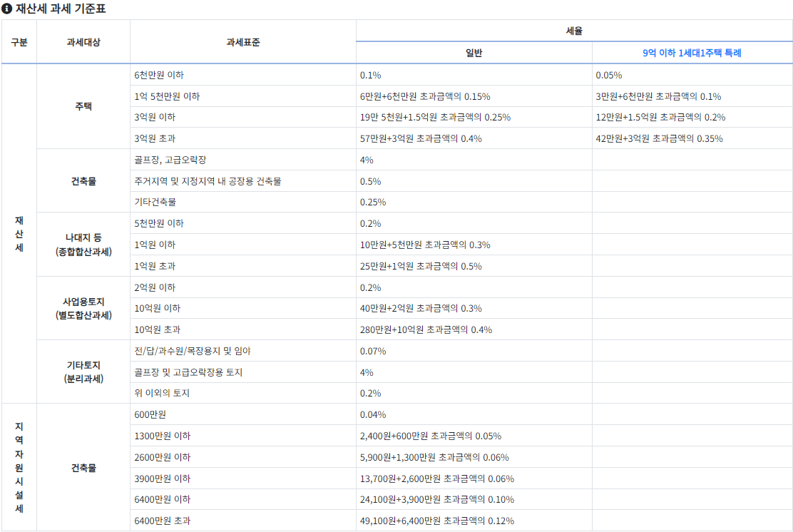Click the 10억원 초과 cell

coord(242,329)
